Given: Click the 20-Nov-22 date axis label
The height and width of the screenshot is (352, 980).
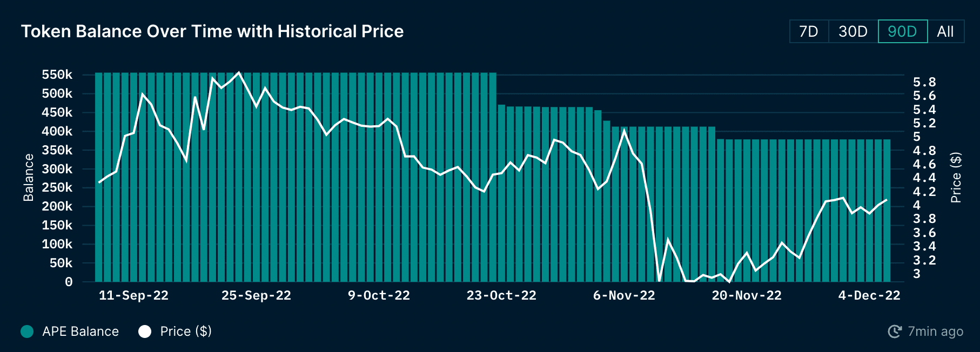Looking at the screenshot, I should [747, 295].
